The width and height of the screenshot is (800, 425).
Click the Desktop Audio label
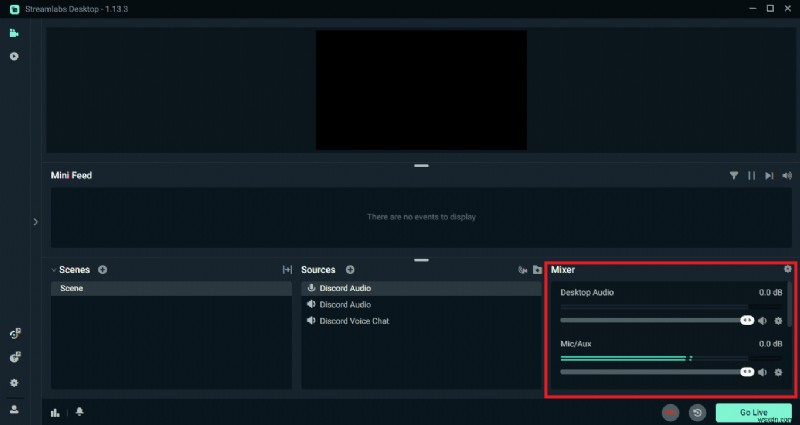[x=587, y=293]
